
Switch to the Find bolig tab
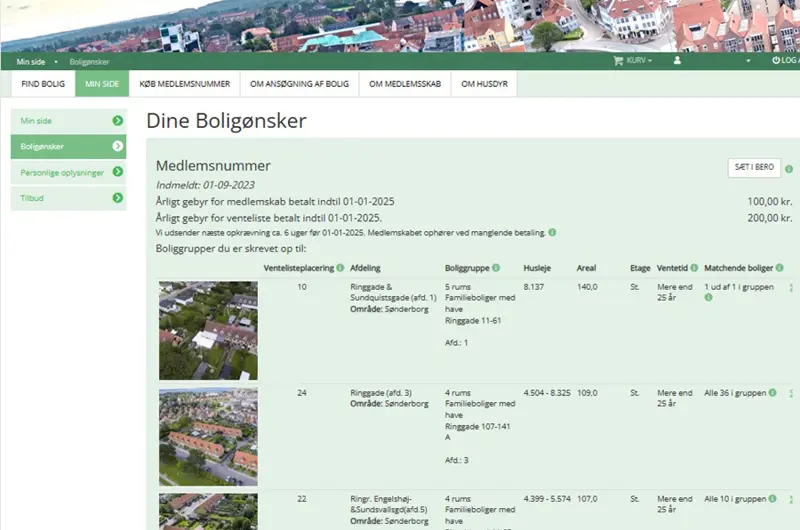point(43,84)
